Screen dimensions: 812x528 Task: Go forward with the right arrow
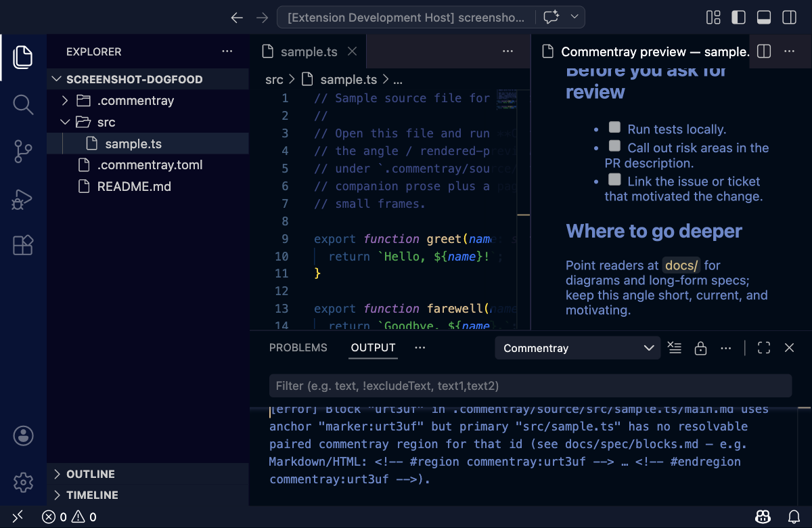pos(262,18)
